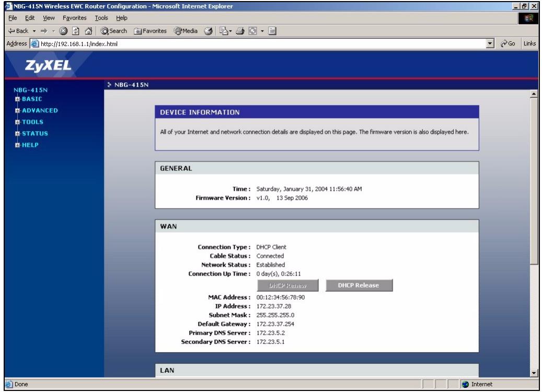Click the Discuss icon at toolbar end
The width and height of the screenshot is (542, 392).
click(272, 31)
